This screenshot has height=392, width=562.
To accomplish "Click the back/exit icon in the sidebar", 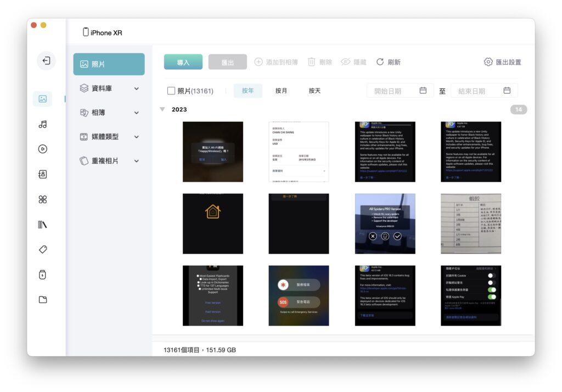I will tap(46, 60).
